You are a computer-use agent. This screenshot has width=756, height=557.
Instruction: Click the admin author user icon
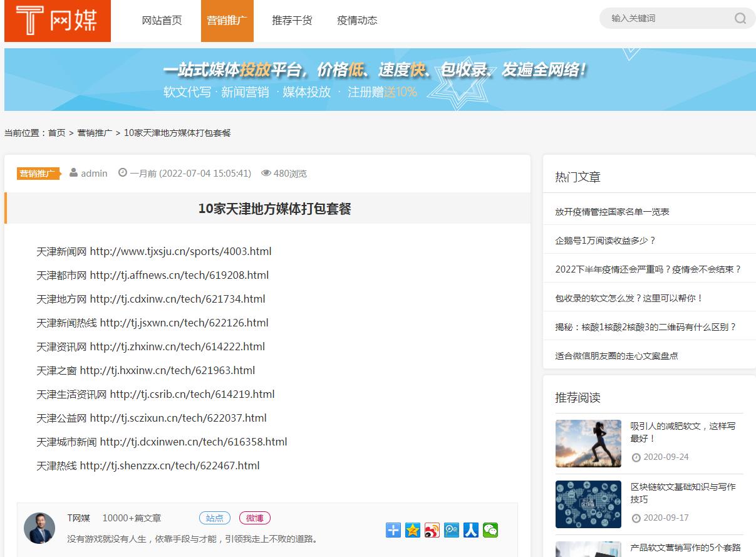coord(74,173)
